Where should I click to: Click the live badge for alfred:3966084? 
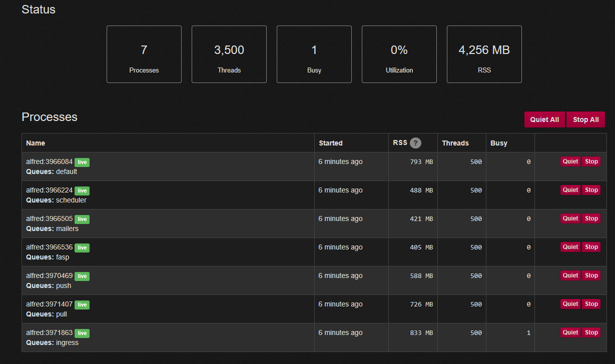pyautogui.click(x=82, y=162)
